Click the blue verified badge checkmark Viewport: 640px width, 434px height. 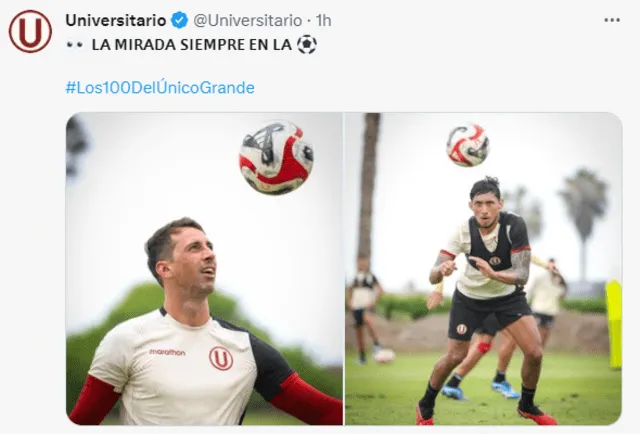(x=179, y=20)
